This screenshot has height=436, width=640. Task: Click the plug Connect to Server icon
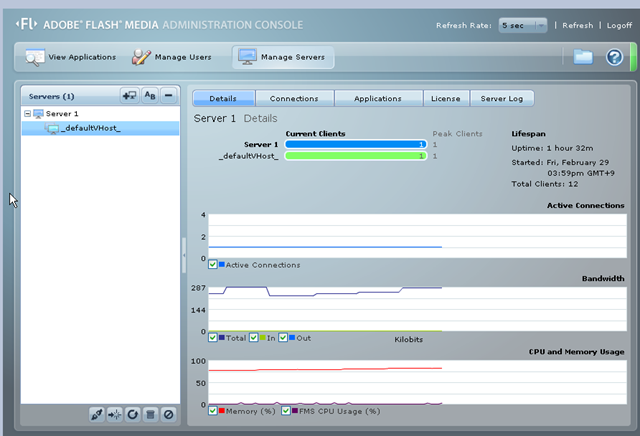[97, 415]
